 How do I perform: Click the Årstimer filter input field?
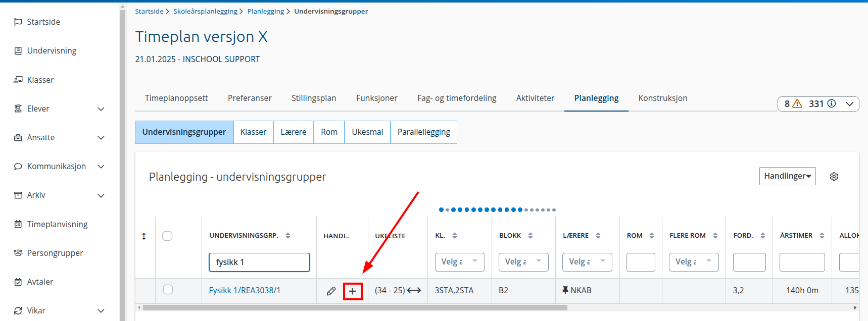click(x=802, y=262)
